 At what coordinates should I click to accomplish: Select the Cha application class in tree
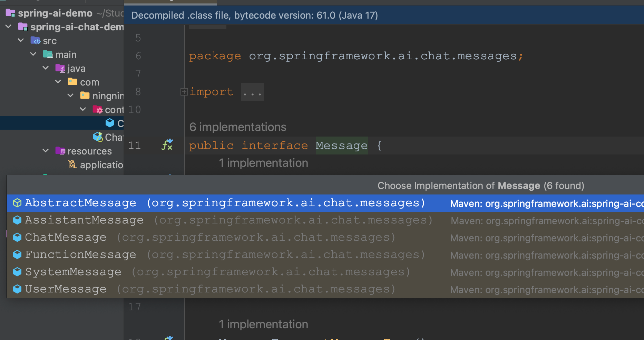click(x=114, y=137)
